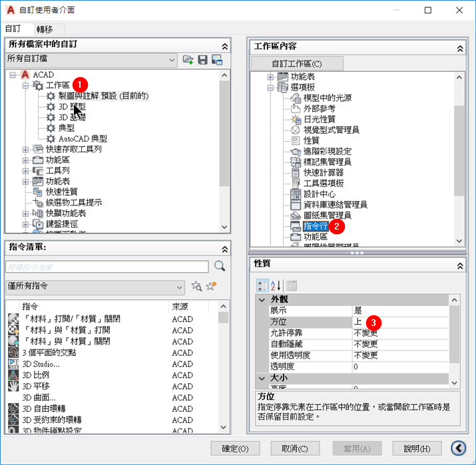Screen dimensions: 476x465
Task: Click the create new command star icon
Action: 211,285
